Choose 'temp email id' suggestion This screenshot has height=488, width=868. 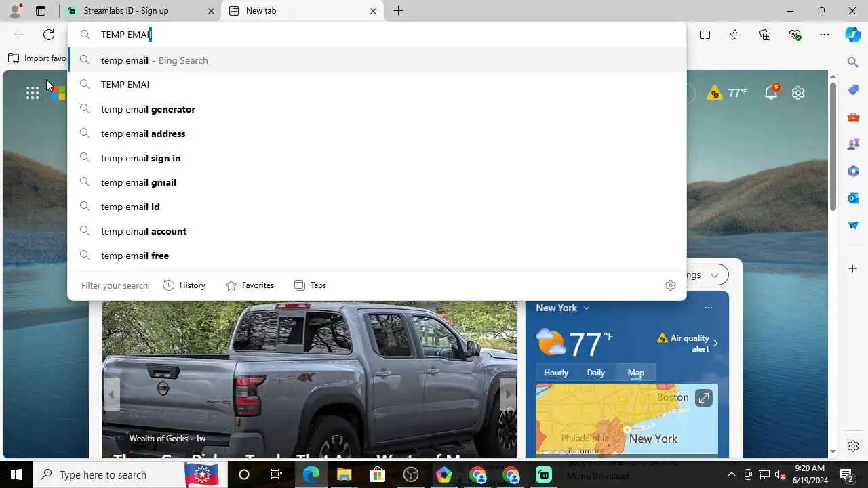pos(377,207)
